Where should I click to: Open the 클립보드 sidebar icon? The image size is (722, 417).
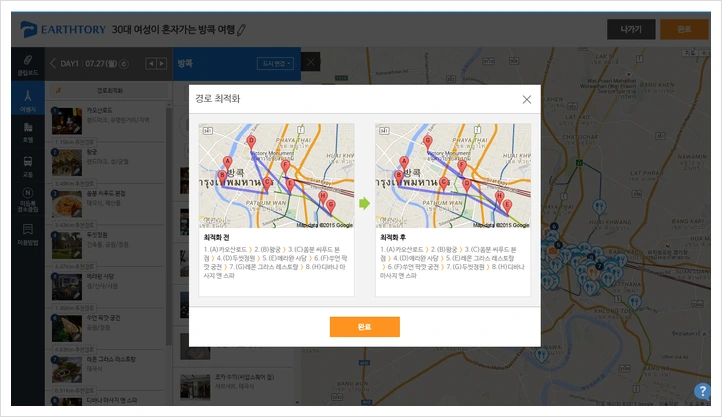(28, 65)
